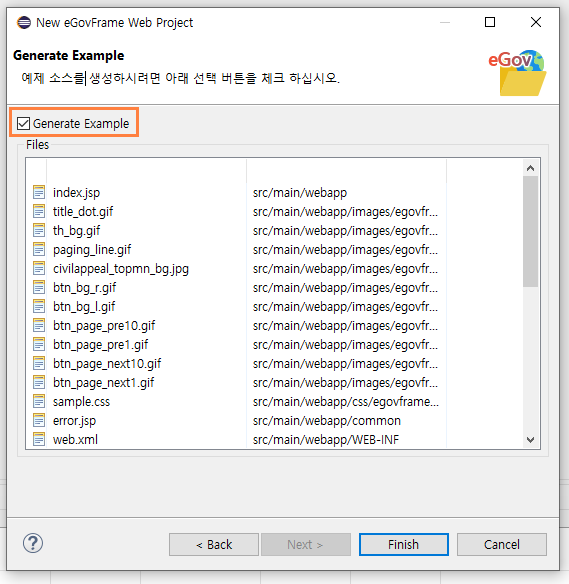569x584 pixels.
Task: Maximize the New eGovFrame Web Project dialog
Action: coord(490,22)
